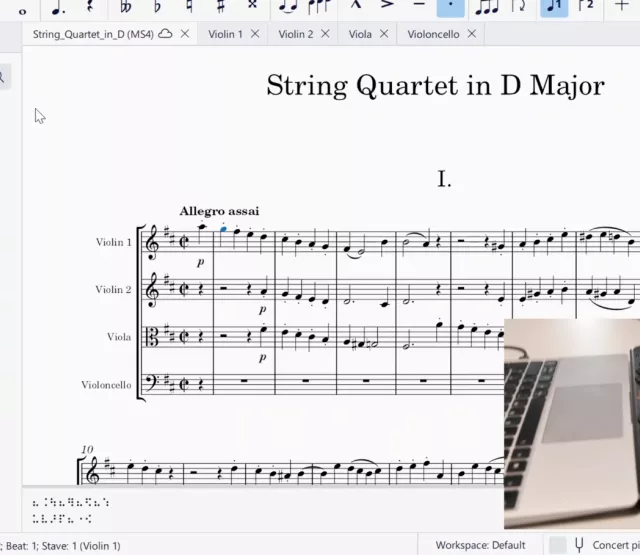
Task: Open the Workspace: Default selector
Action: [x=480, y=545]
